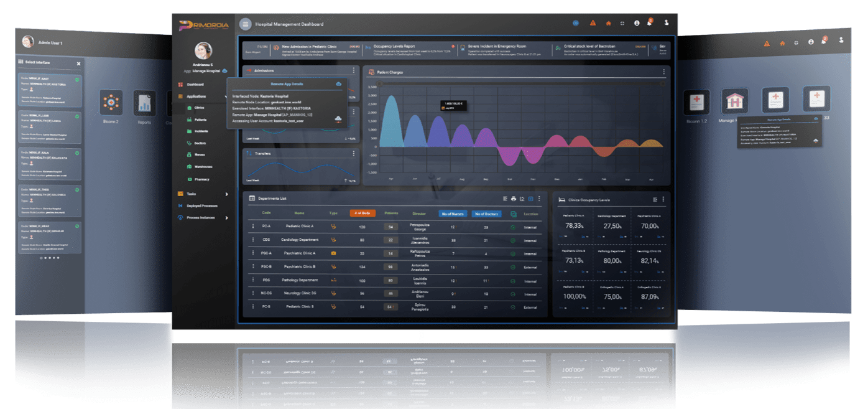Viewport: 868px width, 409px height.
Task: Click the '# of Beds' orange column button
Action: click(362, 214)
